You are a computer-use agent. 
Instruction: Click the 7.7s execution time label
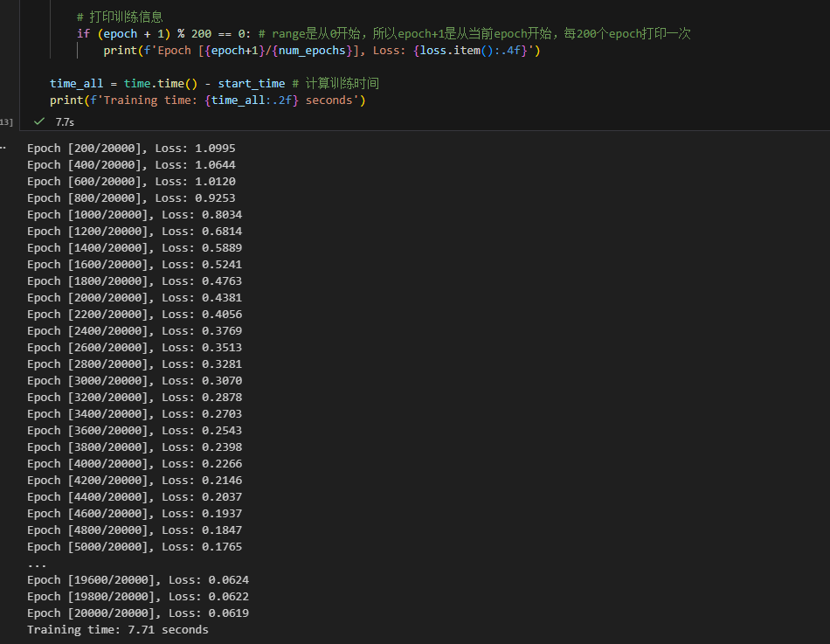coord(65,121)
